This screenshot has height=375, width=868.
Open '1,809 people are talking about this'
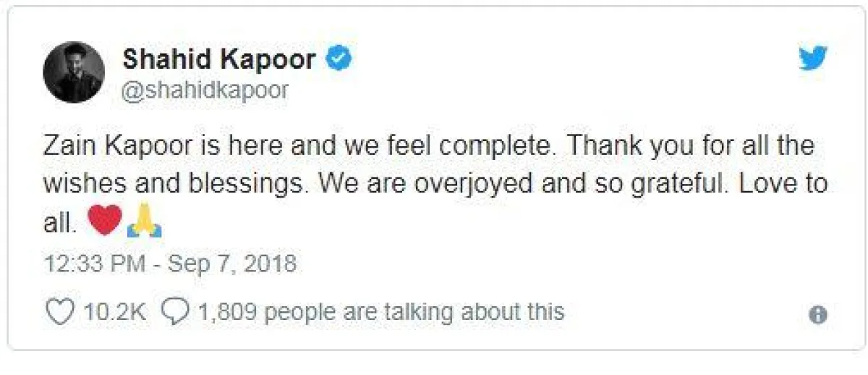point(380,312)
